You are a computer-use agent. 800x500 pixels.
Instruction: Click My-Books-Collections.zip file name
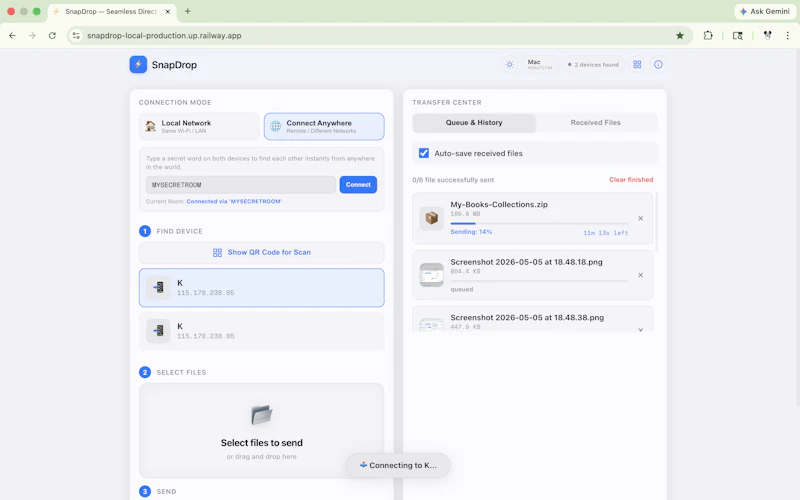(499, 204)
